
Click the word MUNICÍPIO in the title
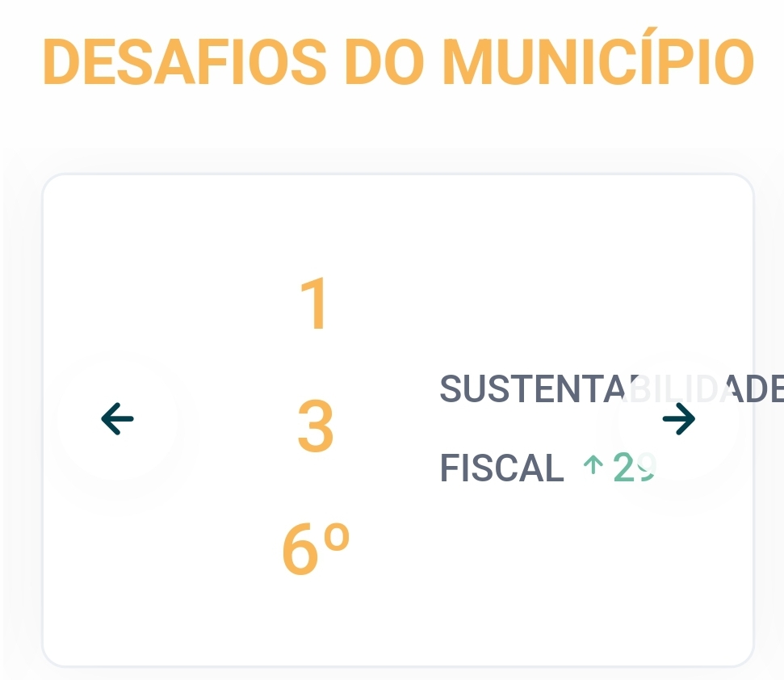click(x=599, y=59)
